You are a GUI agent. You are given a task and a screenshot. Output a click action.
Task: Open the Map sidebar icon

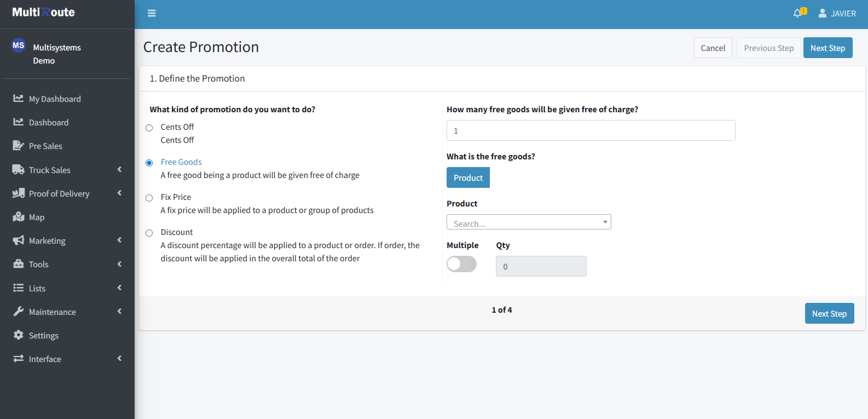(x=19, y=217)
